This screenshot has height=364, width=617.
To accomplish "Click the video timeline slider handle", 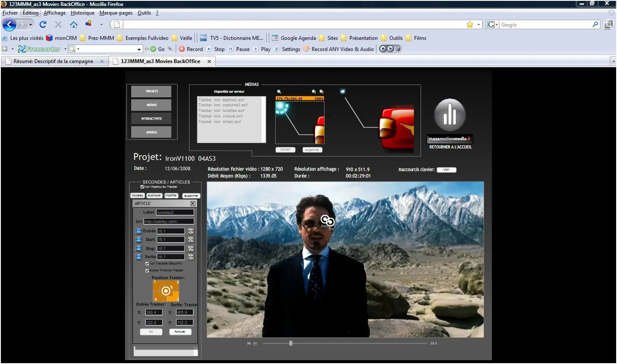I will [291, 343].
